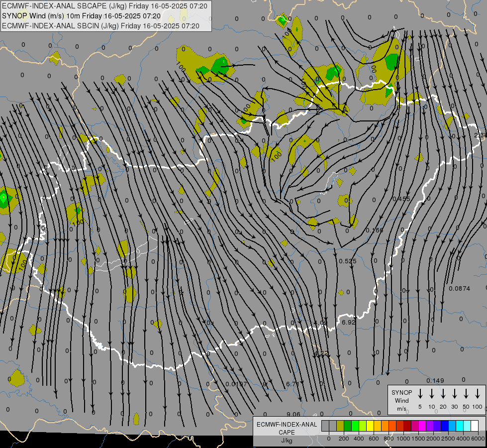Click the 0.166 value on the map

(x=375, y=230)
